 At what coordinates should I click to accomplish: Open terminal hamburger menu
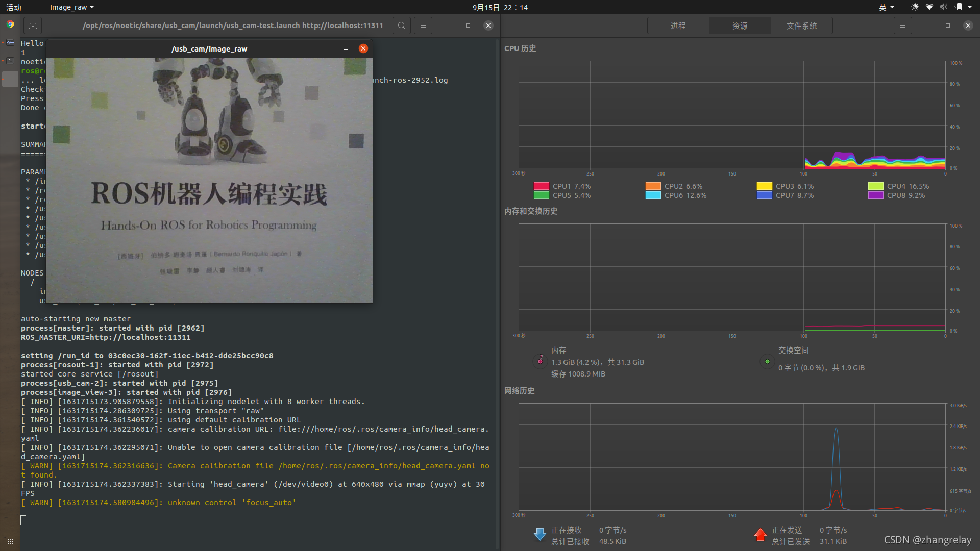coord(423,26)
